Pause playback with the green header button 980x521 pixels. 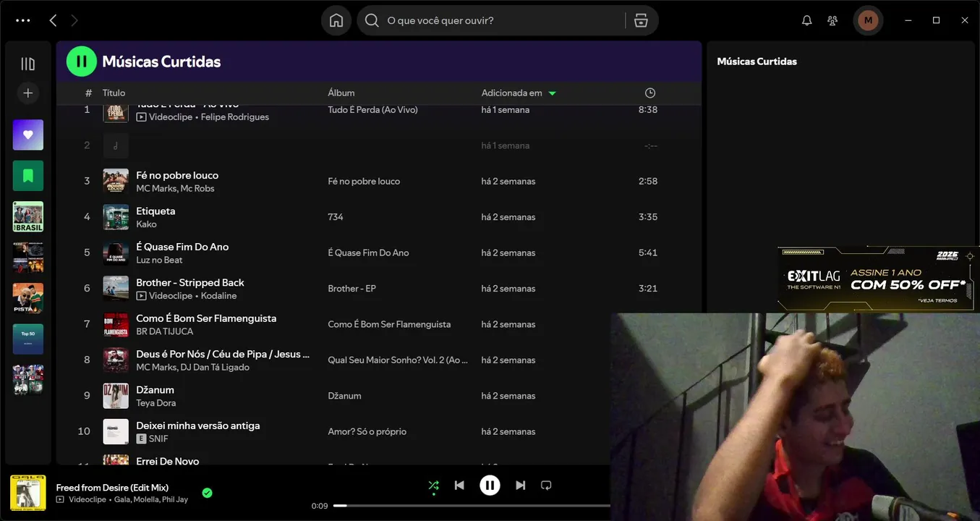click(82, 62)
